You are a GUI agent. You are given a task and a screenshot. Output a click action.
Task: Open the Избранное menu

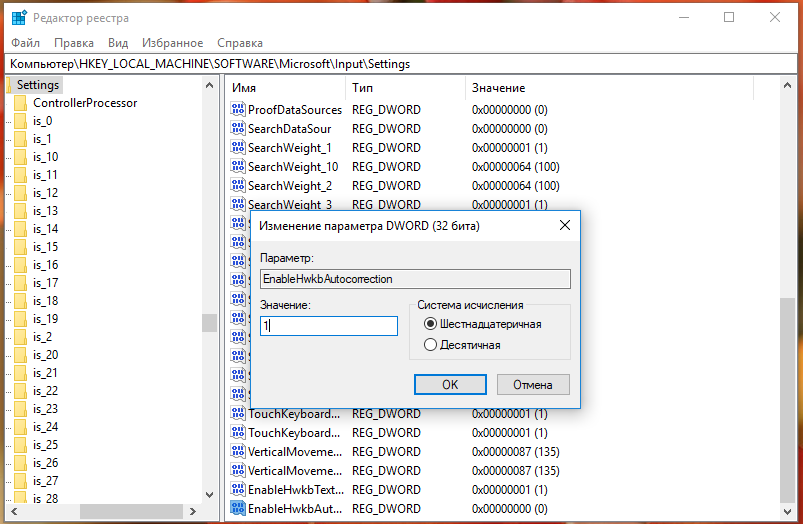(173, 43)
